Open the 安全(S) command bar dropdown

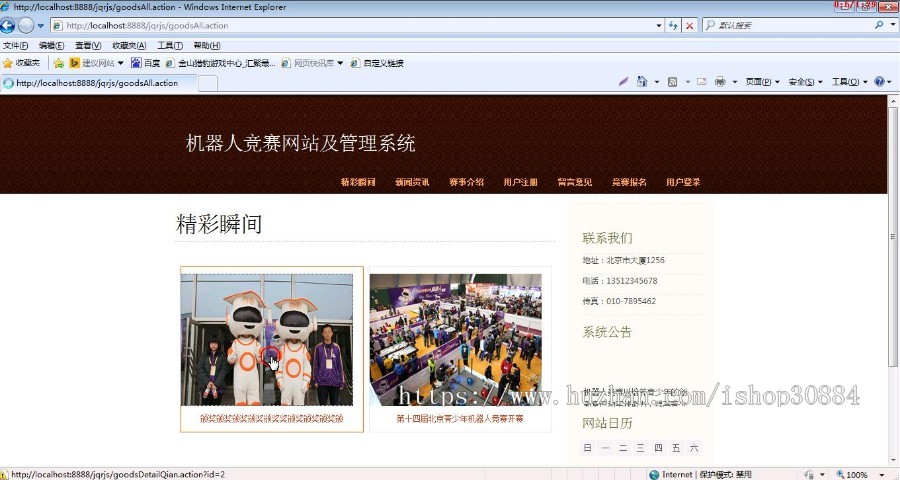pos(805,82)
